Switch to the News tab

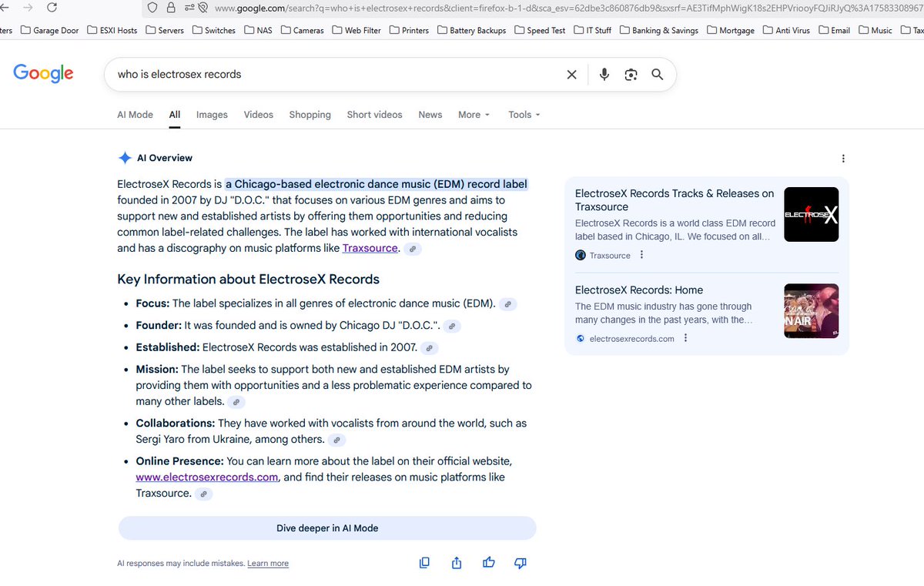click(430, 115)
